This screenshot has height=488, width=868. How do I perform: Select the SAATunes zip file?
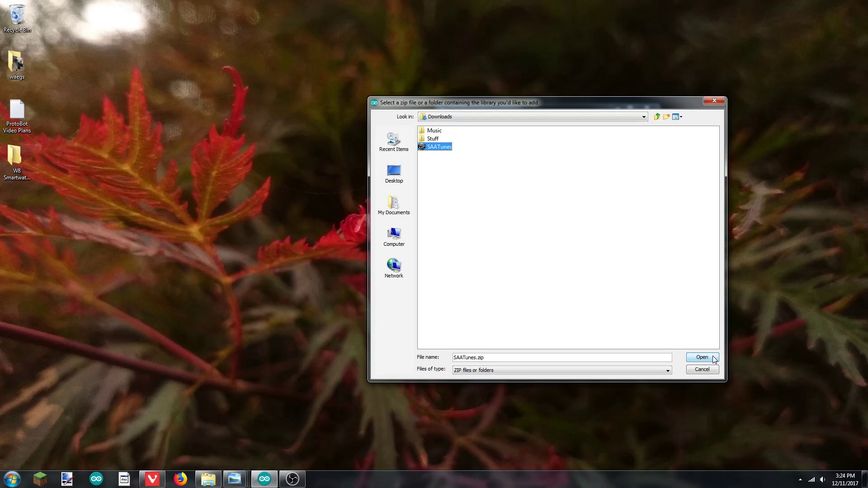(439, 147)
